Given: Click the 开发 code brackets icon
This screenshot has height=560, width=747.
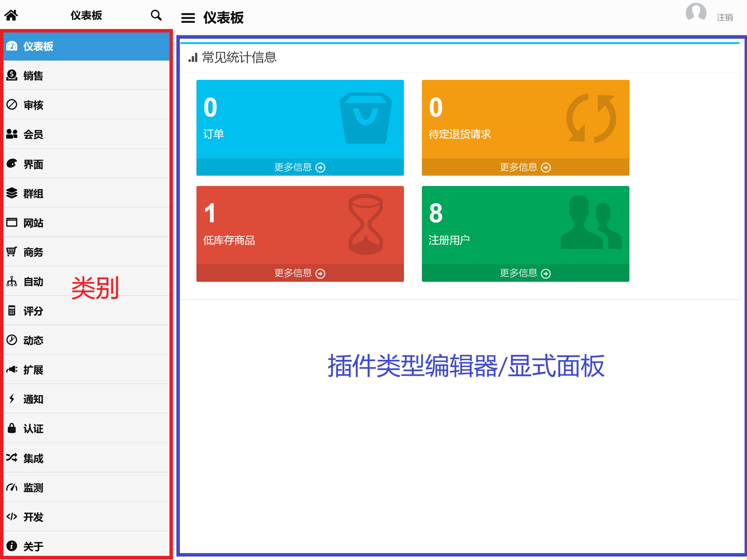Looking at the screenshot, I should (12, 516).
